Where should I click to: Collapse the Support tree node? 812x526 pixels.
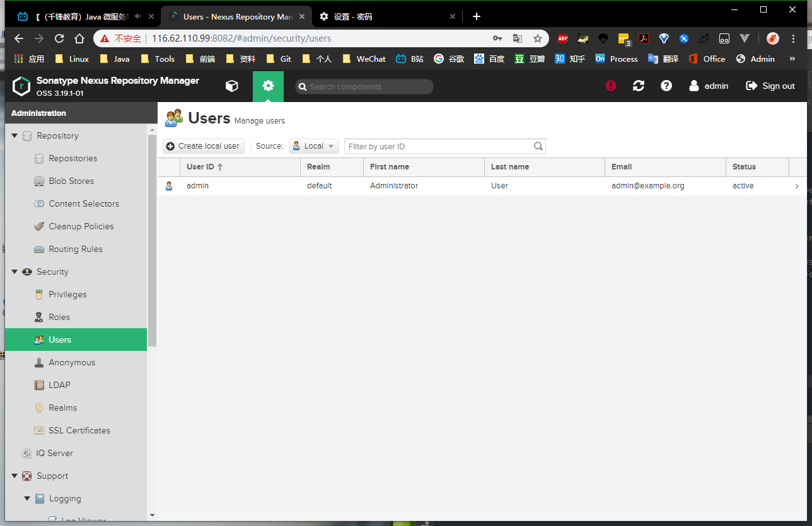pos(14,476)
